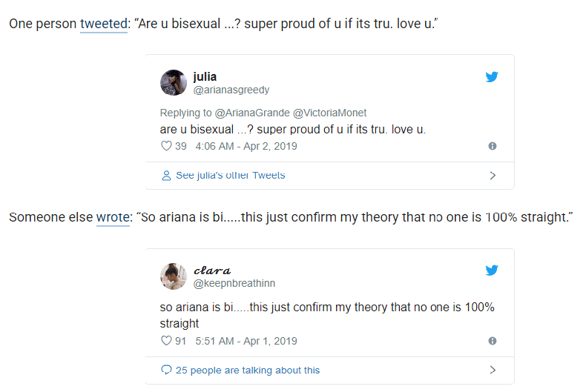Like clara's tweet with the heart icon

click(166, 340)
